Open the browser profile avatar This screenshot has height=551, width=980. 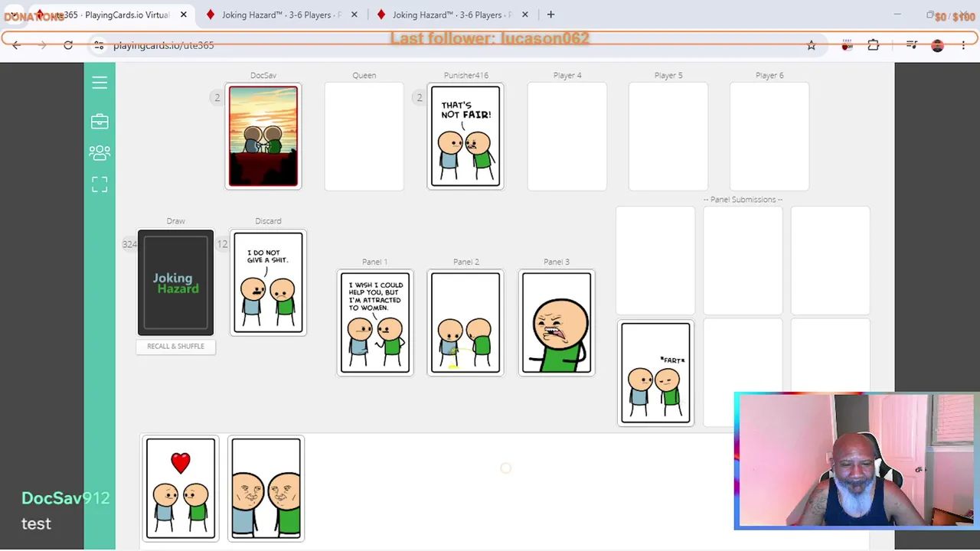point(937,45)
